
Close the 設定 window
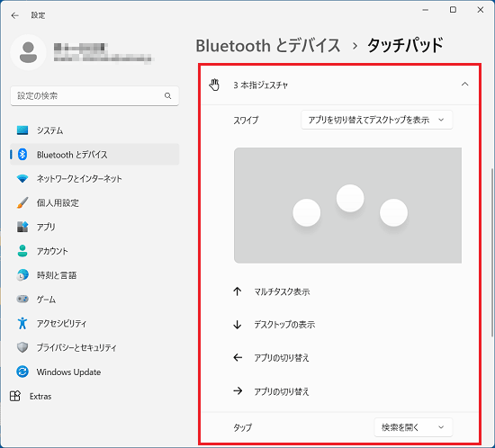coord(481,10)
